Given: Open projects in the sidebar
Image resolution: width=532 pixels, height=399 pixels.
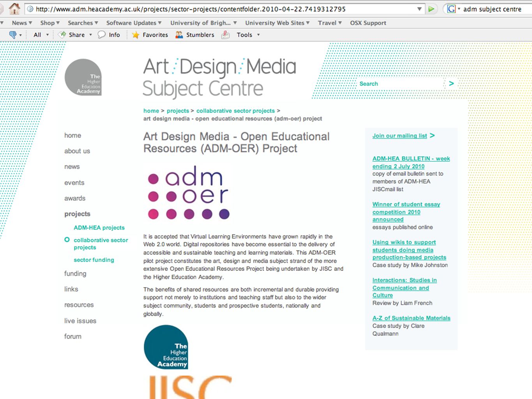Looking at the screenshot, I should click(77, 214).
